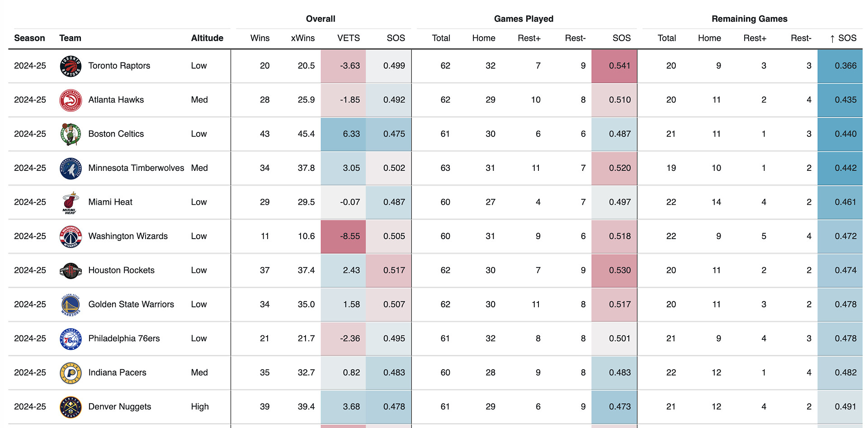Click the Indiana Pacers team name
The width and height of the screenshot is (868, 428).
pyautogui.click(x=117, y=372)
